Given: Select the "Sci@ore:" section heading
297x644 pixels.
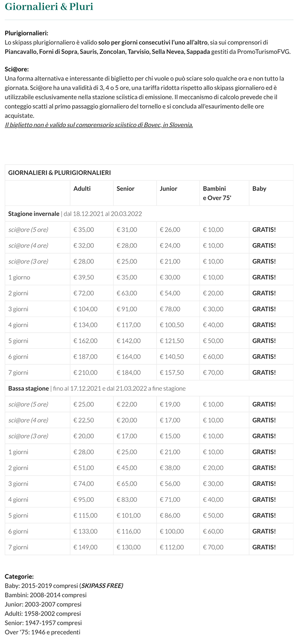Looking at the screenshot, I should pyautogui.click(x=17, y=69).
